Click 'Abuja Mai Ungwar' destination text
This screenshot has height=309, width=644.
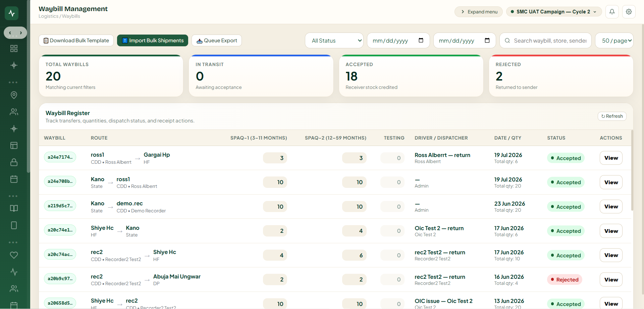pyautogui.click(x=177, y=276)
